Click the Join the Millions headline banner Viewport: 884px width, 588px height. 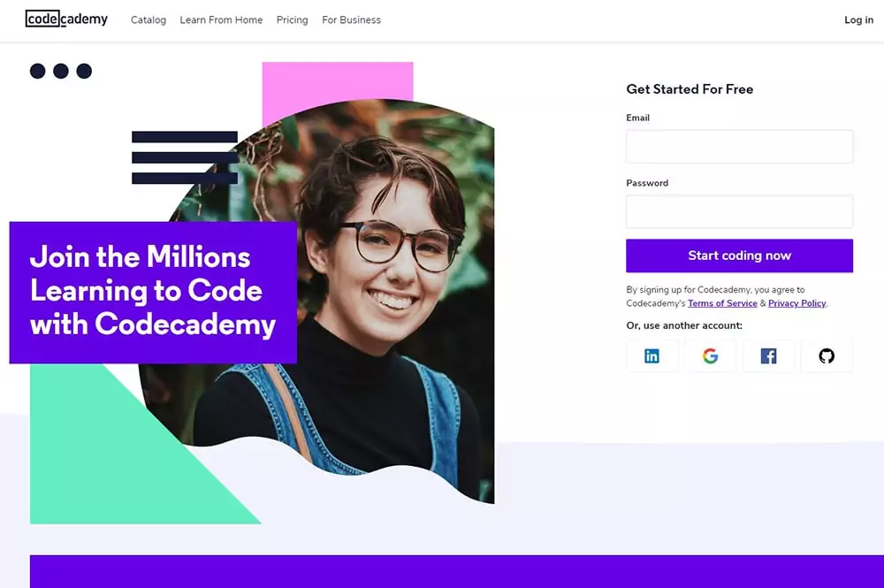pyautogui.click(x=153, y=292)
